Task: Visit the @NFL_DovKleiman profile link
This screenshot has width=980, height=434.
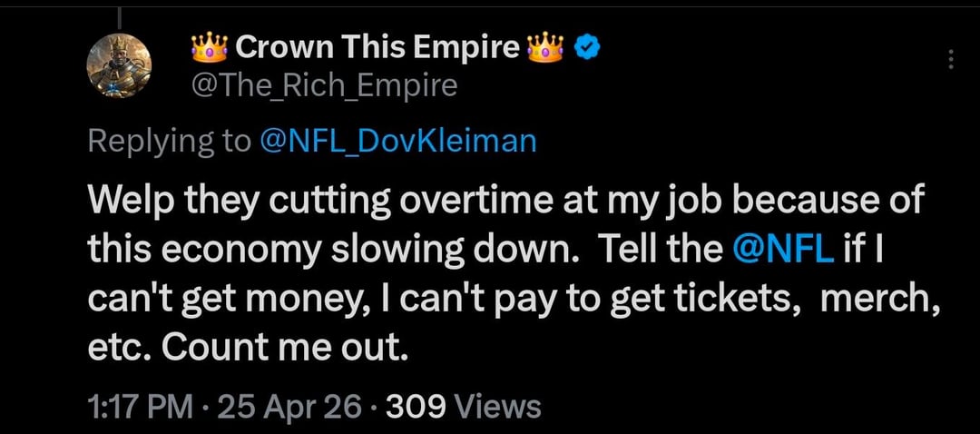Action: pos(398,141)
